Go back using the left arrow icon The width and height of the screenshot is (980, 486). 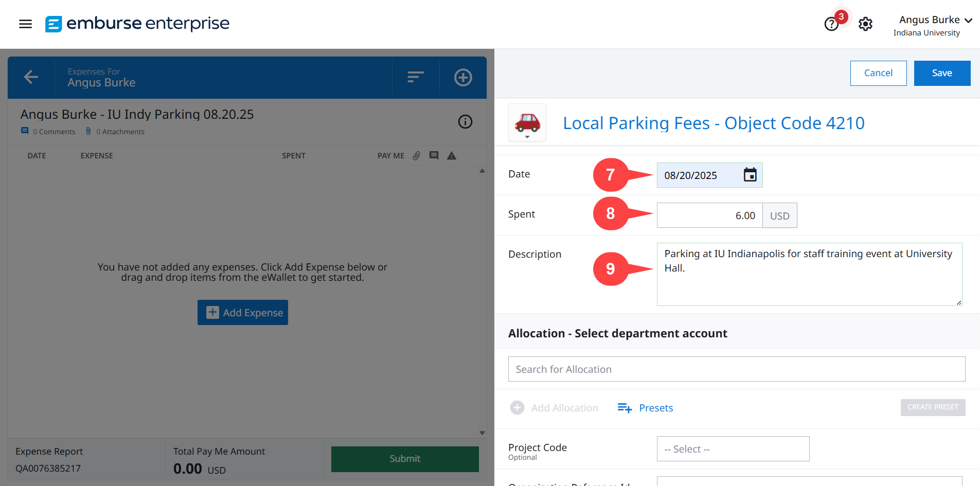pyautogui.click(x=31, y=77)
